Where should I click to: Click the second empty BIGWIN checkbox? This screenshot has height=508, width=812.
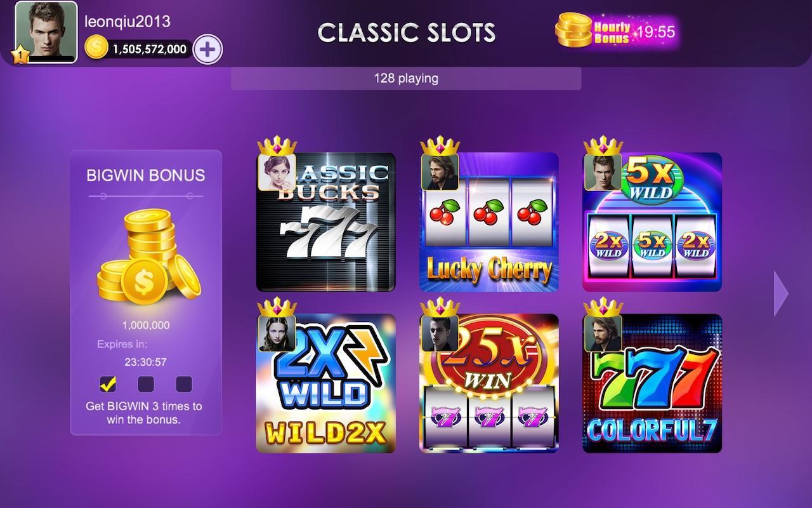click(x=146, y=384)
